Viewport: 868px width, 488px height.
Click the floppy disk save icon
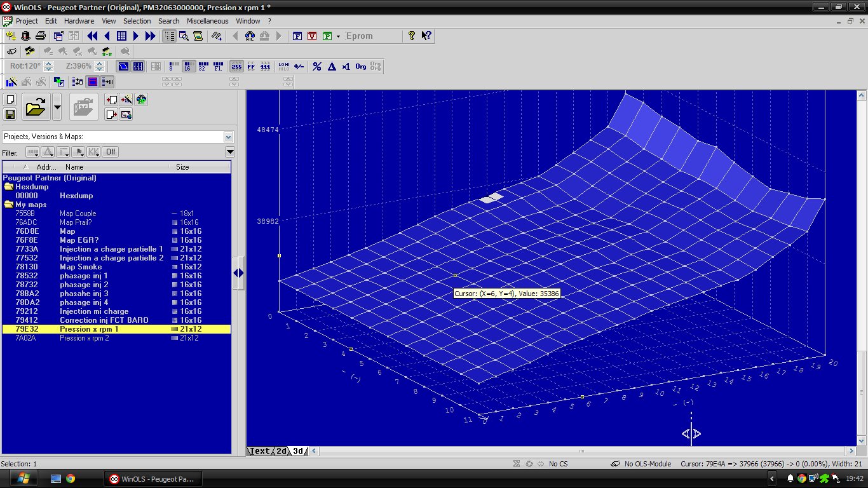point(10,114)
